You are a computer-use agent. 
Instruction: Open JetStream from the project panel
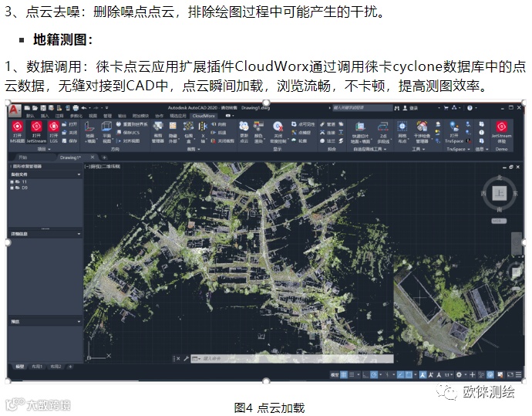[36, 130]
